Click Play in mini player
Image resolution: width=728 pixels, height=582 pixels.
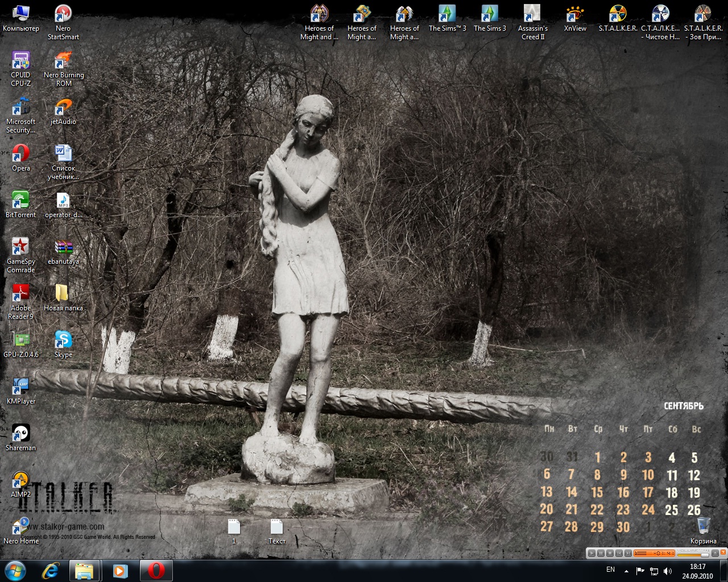pos(591,553)
